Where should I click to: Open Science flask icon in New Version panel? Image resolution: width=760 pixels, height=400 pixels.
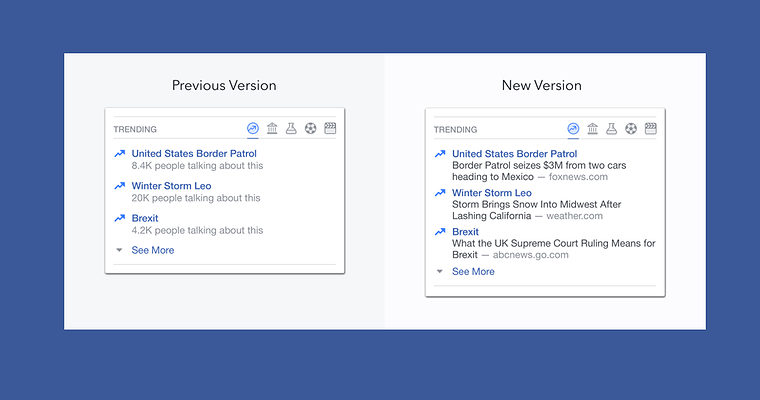point(612,129)
